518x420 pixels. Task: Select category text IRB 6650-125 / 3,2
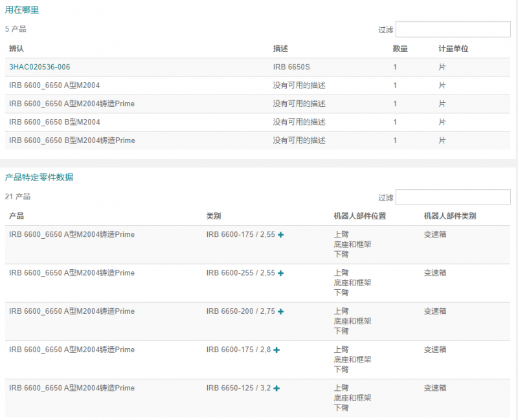(238, 388)
